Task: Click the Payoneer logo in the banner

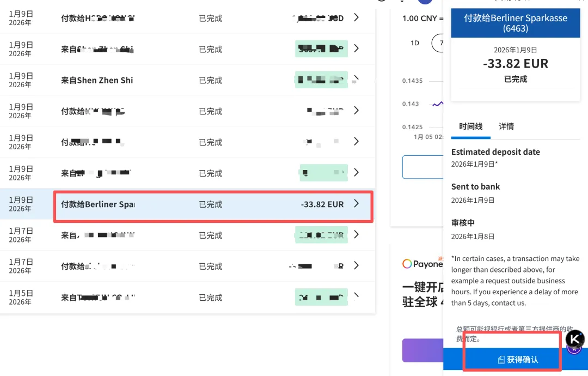Action: tap(422, 264)
